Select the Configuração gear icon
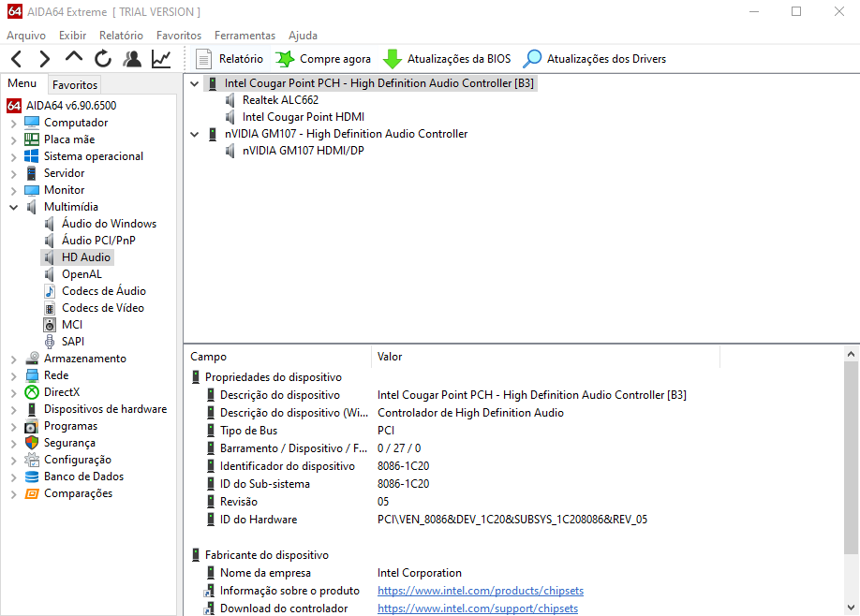860x616 pixels. pyautogui.click(x=32, y=460)
